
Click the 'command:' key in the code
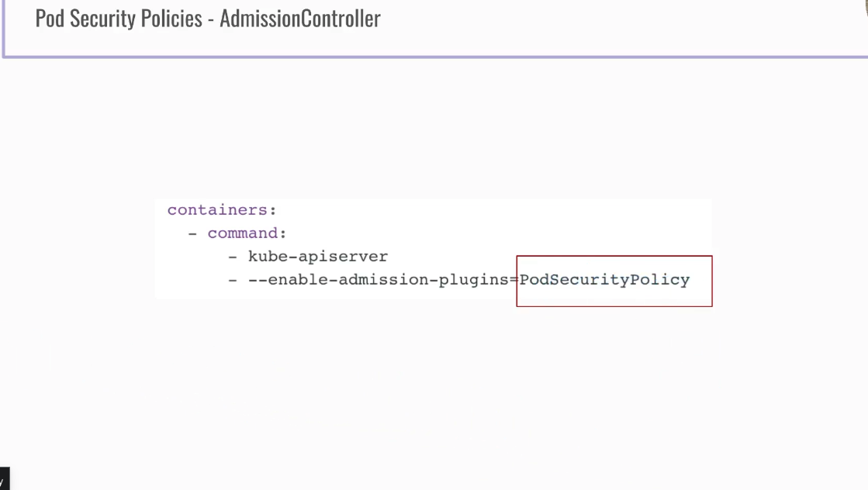[x=247, y=233]
